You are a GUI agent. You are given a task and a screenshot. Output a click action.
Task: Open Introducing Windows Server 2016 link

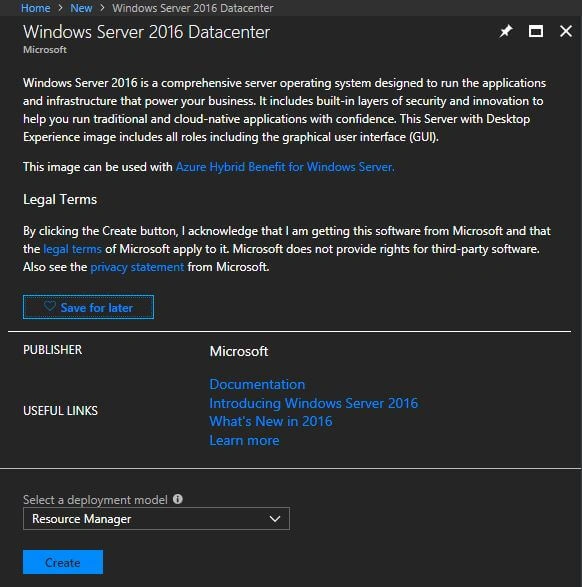tap(314, 403)
